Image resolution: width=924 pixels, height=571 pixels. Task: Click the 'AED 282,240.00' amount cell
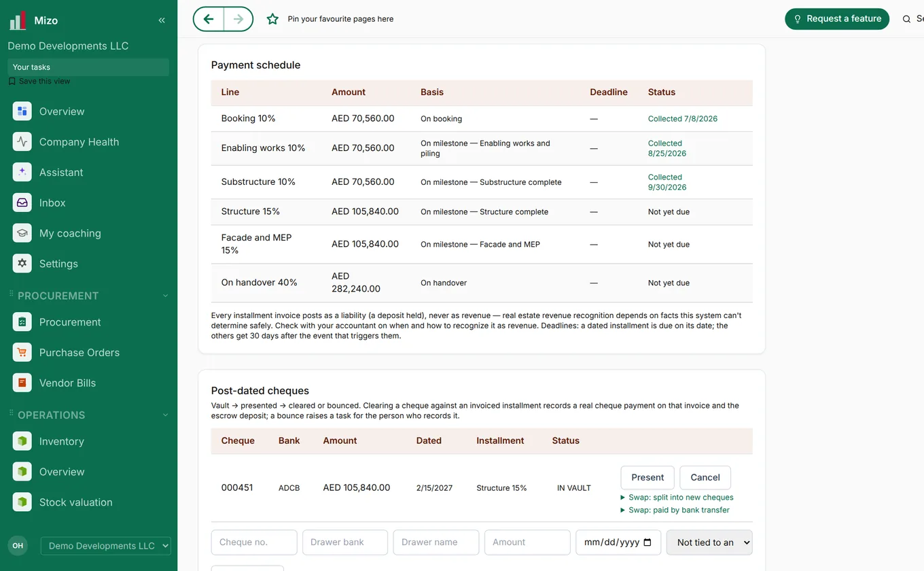[356, 283]
